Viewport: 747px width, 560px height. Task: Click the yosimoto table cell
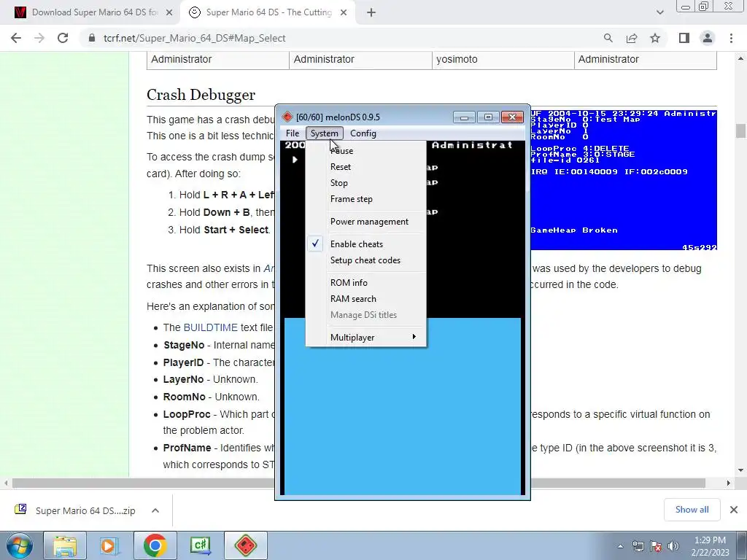[503, 60]
